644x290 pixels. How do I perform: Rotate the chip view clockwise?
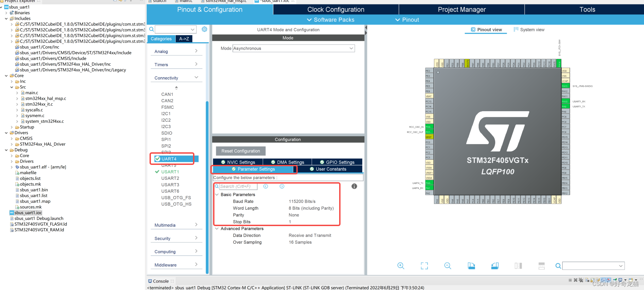(471, 266)
